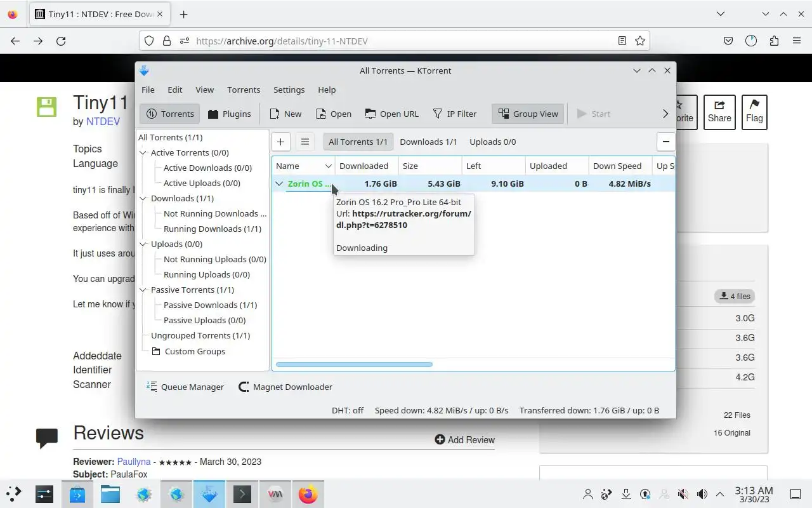This screenshot has width=812, height=508.
Task: Click the minus icon to remove the view tab
Action: coord(665,142)
